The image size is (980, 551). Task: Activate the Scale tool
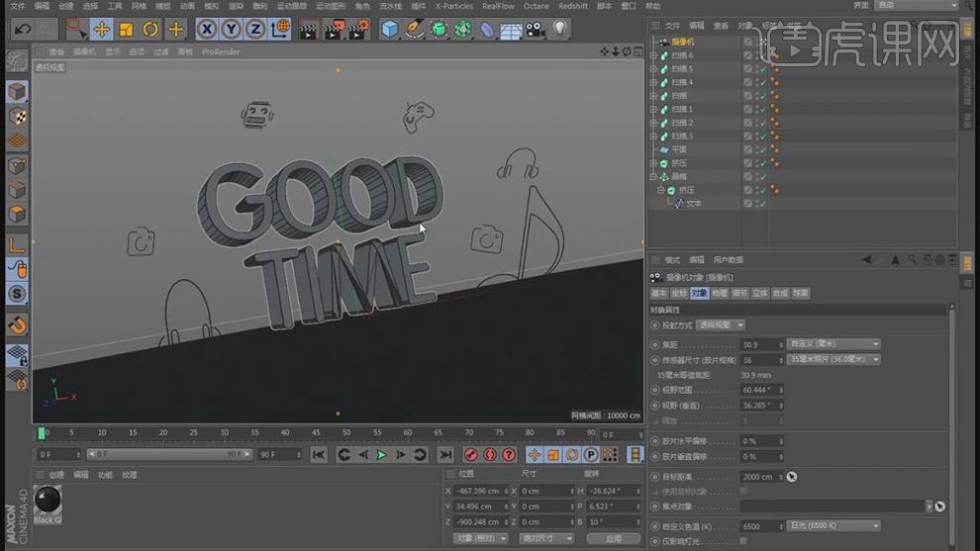coord(127,30)
